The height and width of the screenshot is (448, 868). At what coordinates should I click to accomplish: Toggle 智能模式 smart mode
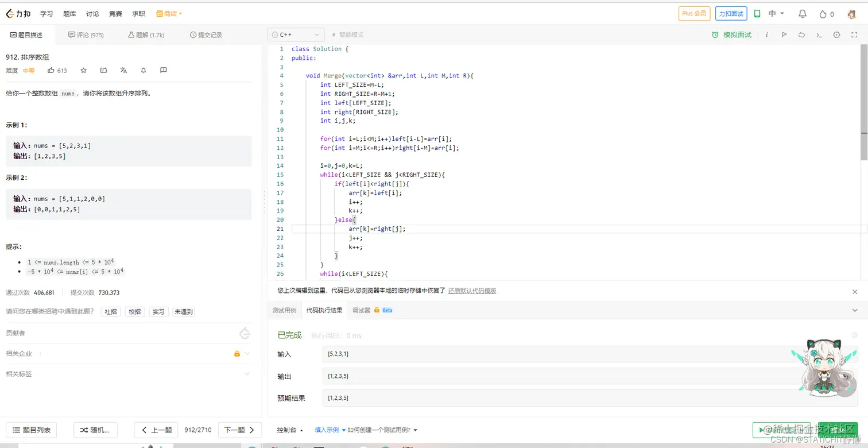pyautogui.click(x=348, y=35)
